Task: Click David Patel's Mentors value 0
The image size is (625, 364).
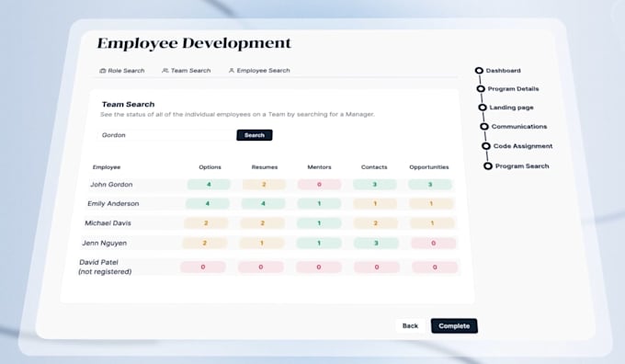Action: pyautogui.click(x=319, y=267)
